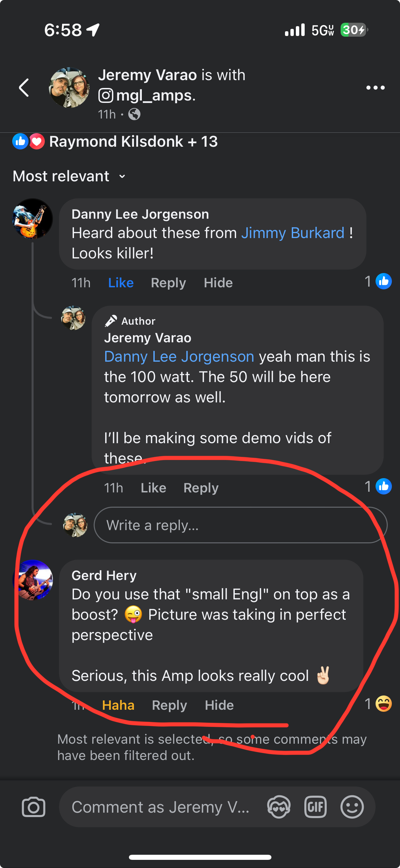Open the mgl_amps Instagram tag link
This screenshot has width=400, height=868.
155,96
